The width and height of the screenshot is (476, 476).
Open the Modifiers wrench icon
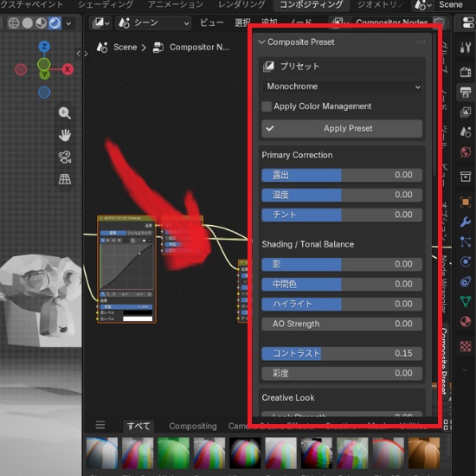point(466,222)
